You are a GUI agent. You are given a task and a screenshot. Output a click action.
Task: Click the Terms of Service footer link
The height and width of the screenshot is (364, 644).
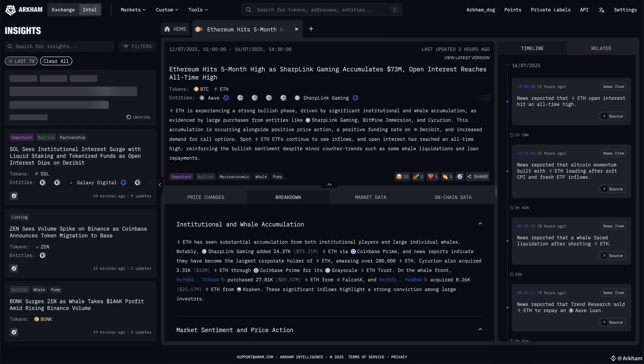click(x=366, y=357)
